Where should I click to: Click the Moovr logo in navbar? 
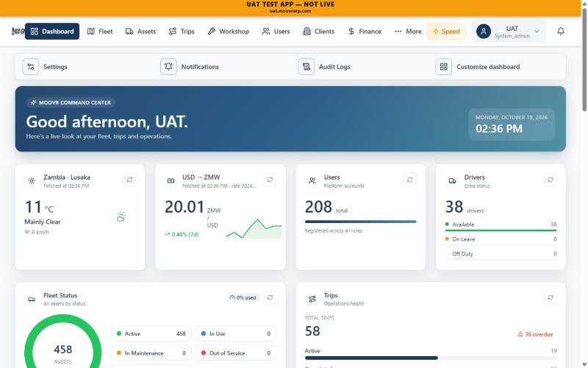[x=18, y=31]
